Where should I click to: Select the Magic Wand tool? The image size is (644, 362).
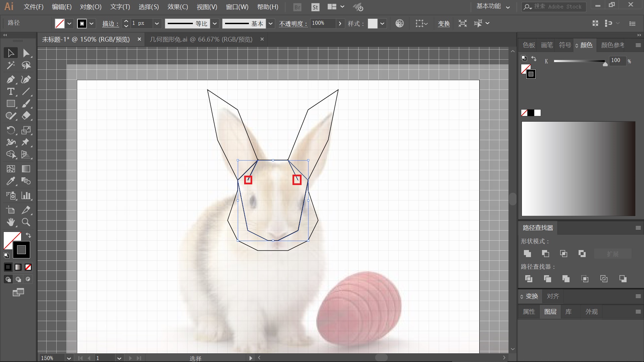[10, 65]
